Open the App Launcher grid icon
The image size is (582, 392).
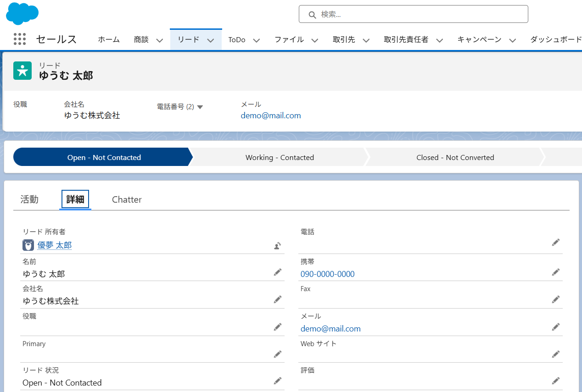point(20,39)
